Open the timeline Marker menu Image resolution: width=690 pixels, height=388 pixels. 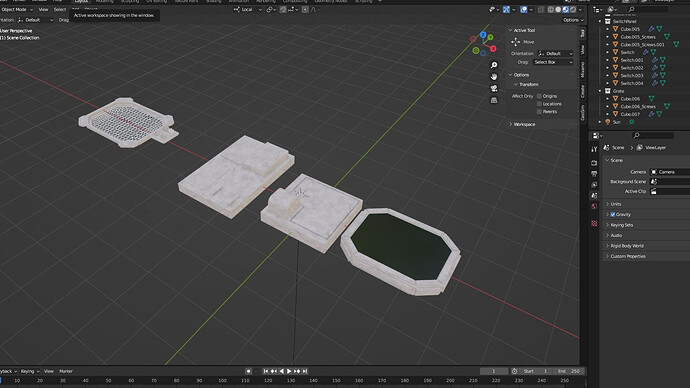pyautogui.click(x=66, y=371)
